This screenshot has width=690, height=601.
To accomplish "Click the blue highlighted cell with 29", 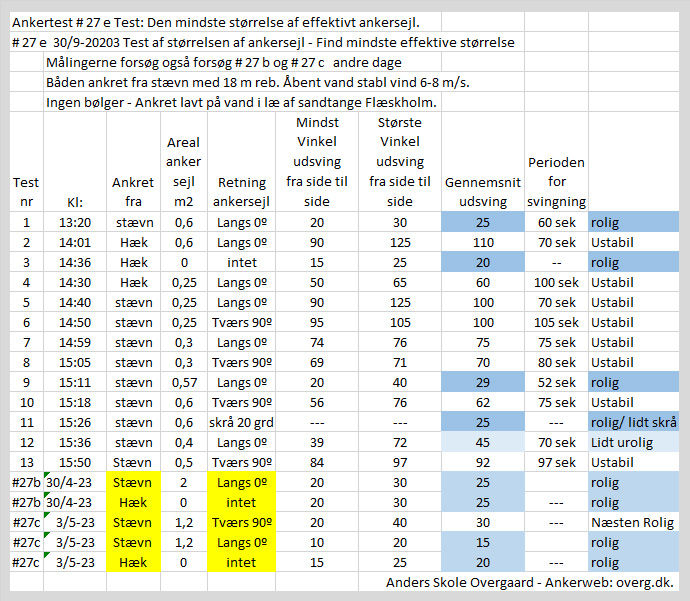I will pos(482,382).
